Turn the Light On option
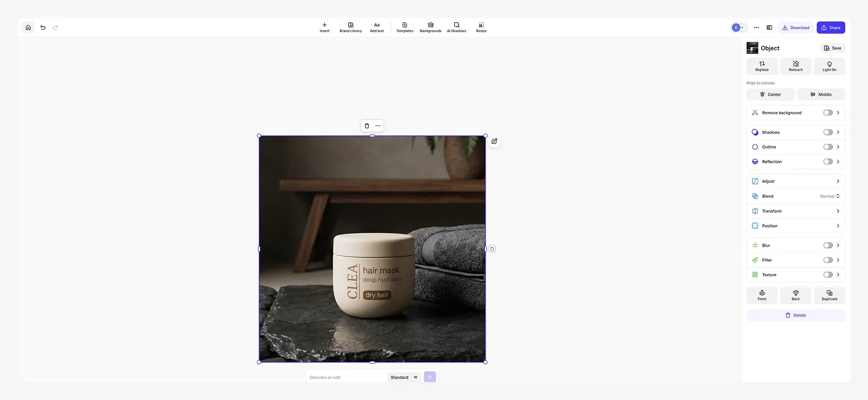Image resolution: width=868 pixels, height=400 pixels. point(829,66)
